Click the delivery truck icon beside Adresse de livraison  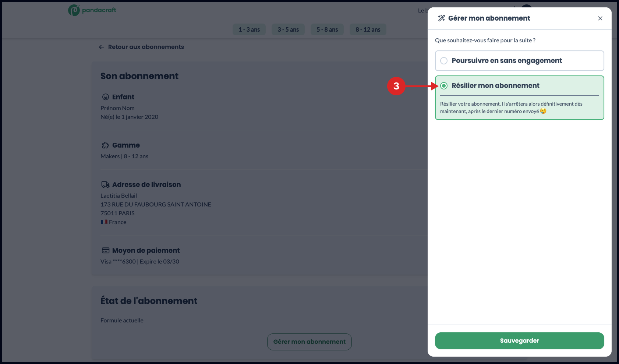pos(106,184)
